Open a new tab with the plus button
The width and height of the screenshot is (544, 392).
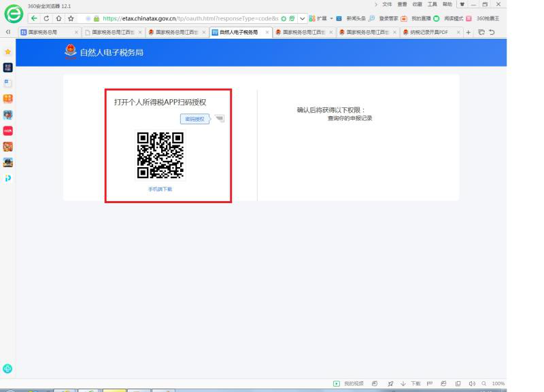pos(469,32)
